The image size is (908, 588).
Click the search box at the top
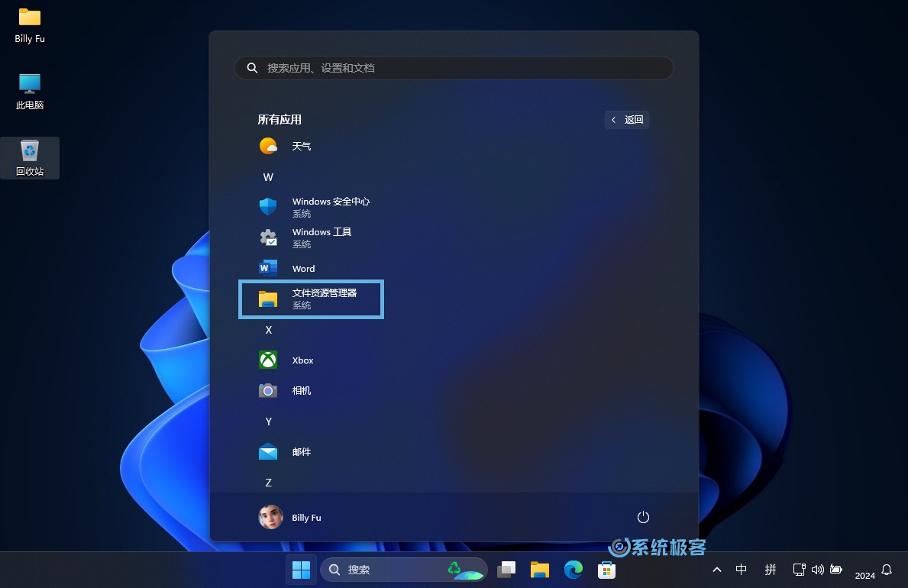tap(454, 68)
